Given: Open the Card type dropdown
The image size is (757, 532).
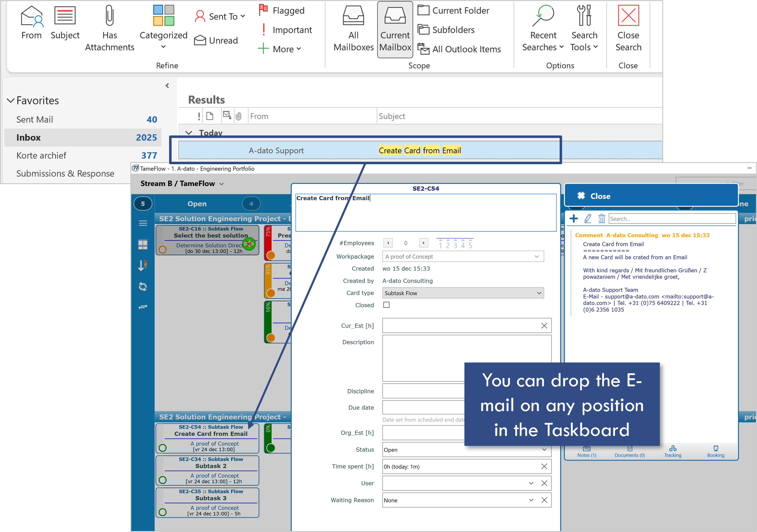Looking at the screenshot, I should (463, 293).
